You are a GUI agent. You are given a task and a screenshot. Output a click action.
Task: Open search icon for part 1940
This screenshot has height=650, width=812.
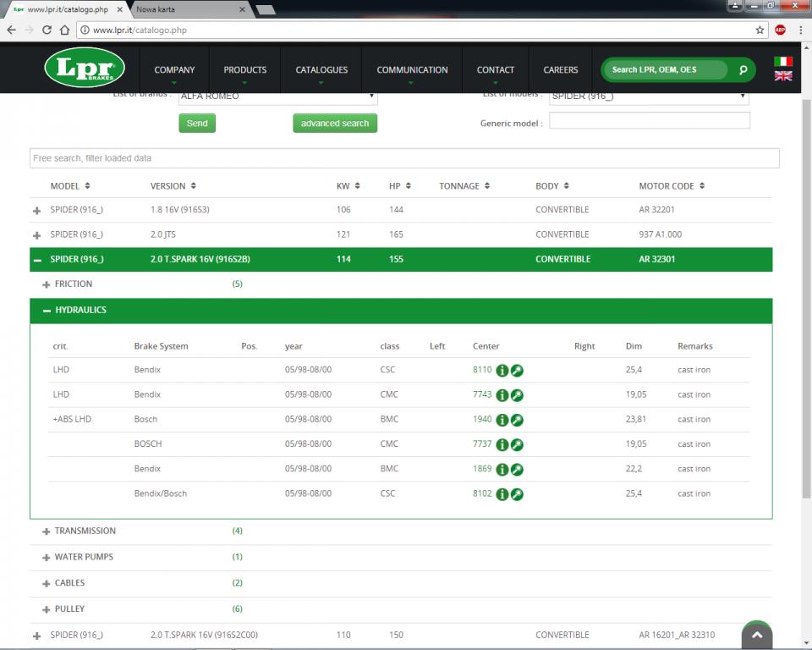pos(517,420)
